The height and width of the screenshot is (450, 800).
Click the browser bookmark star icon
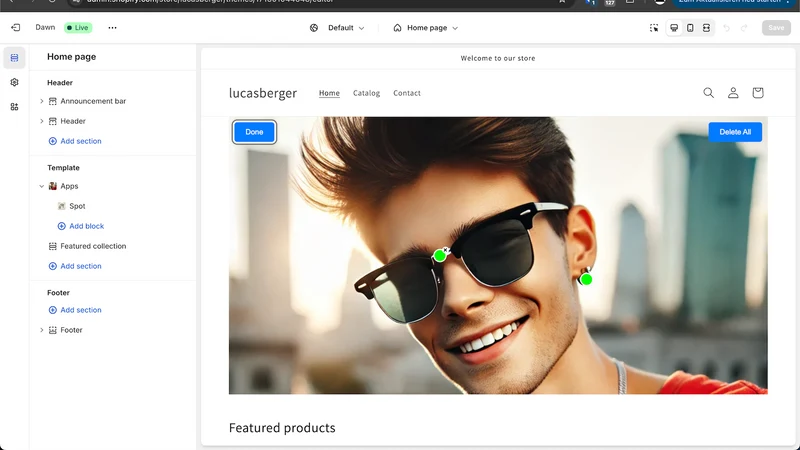pos(562,2)
